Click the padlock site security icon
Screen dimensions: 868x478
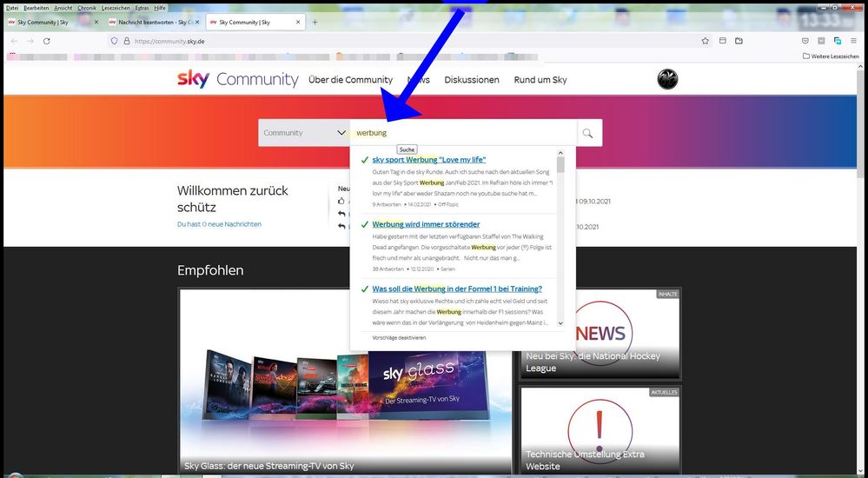(x=126, y=41)
